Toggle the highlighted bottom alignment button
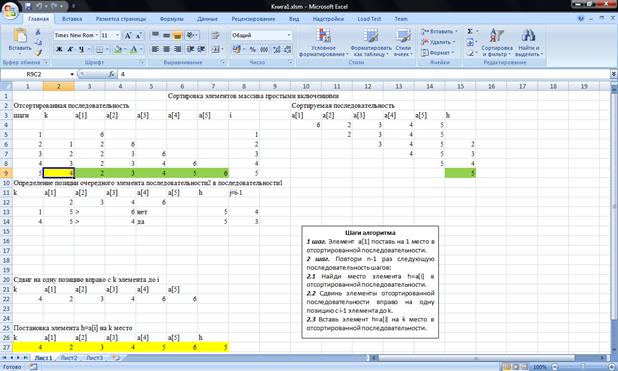Viewport: 618px width, 371px height. [x=177, y=35]
